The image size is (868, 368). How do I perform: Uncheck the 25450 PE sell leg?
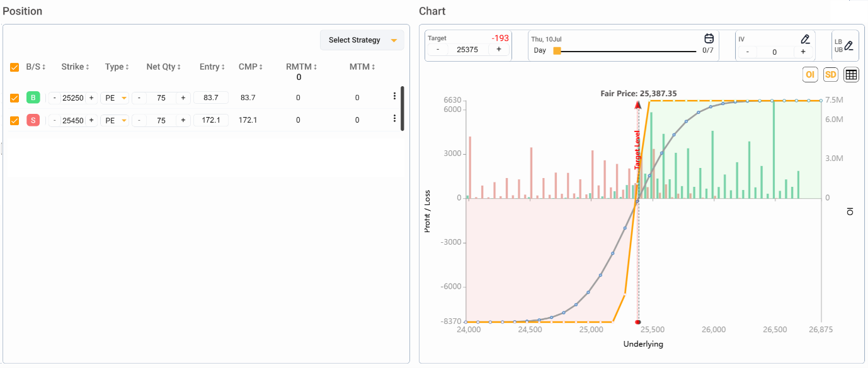tap(14, 120)
